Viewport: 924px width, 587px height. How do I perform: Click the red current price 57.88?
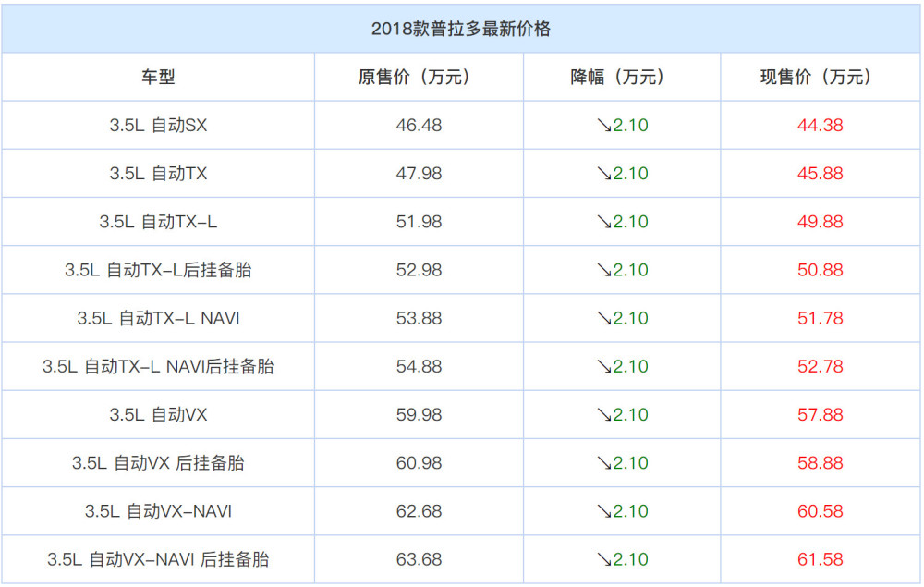820,414
